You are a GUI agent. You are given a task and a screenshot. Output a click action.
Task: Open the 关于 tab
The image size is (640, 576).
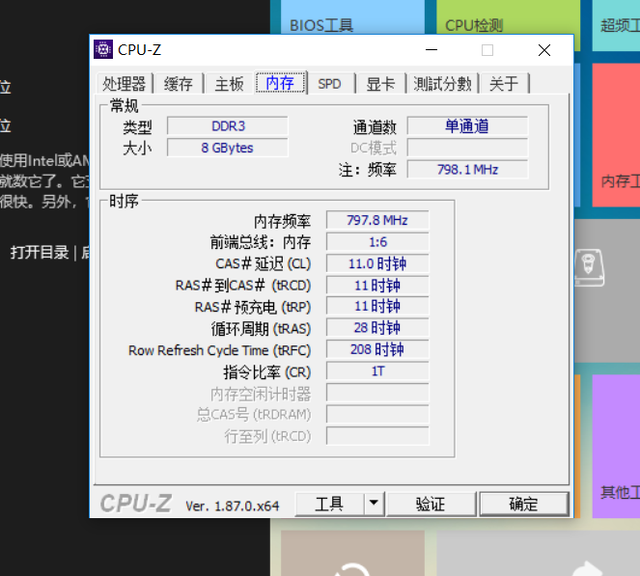[504, 84]
